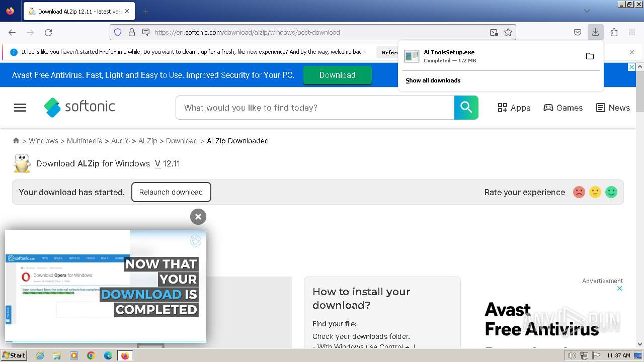
Task: Click the Download breadcrumb link
Action: tap(182, 141)
